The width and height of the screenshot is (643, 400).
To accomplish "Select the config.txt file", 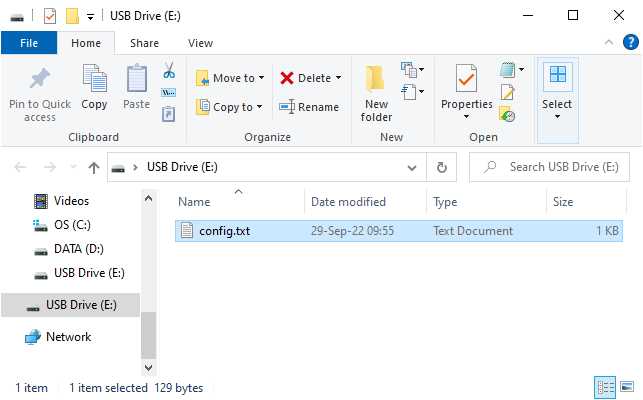I will 399,231.
